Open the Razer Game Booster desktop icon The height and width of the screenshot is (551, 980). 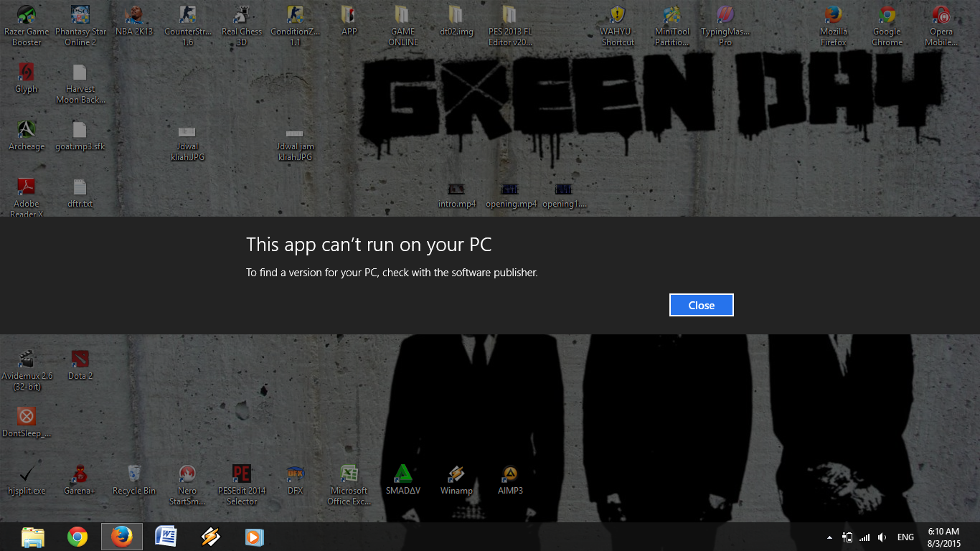pyautogui.click(x=27, y=26)
